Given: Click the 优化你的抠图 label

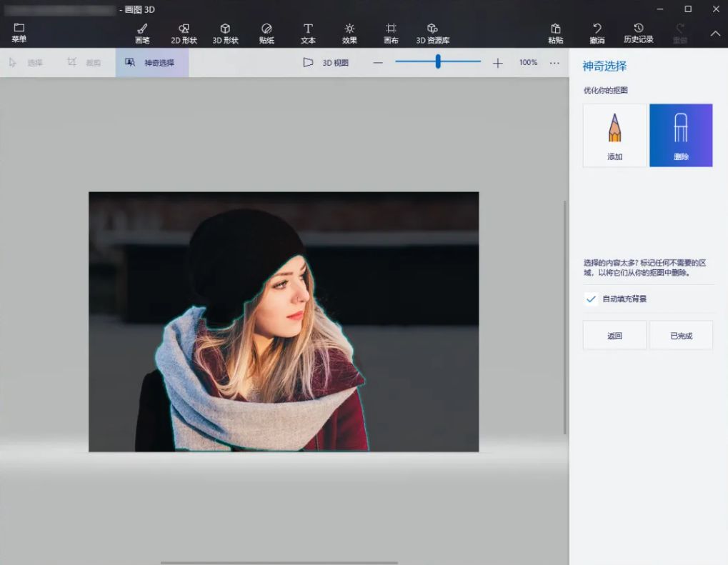Looking at the screenshot, I should coord(605,90).
